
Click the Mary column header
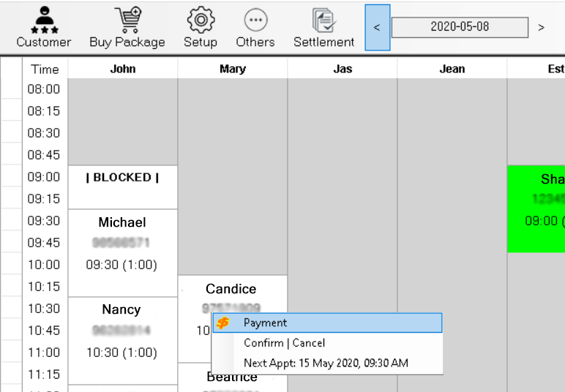(233, 69)
